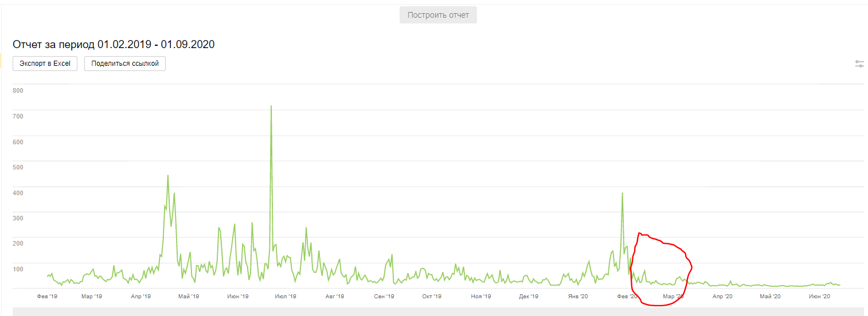The width and height of the screenshot is (868, 316).
Task: Click the 'Фев '19' axis label
Action: 47,297
